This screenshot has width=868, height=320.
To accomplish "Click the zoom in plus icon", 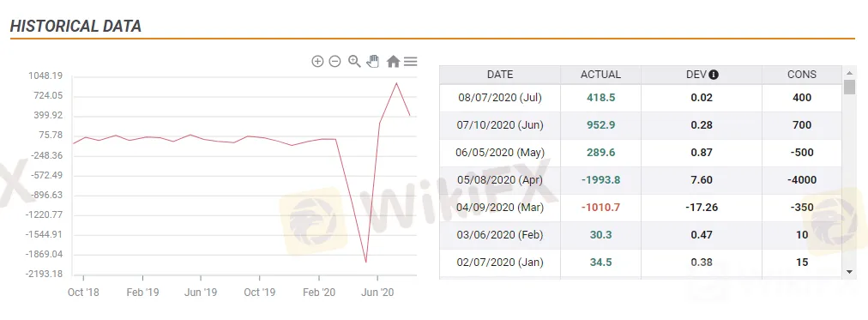I will tap(317, 62).
